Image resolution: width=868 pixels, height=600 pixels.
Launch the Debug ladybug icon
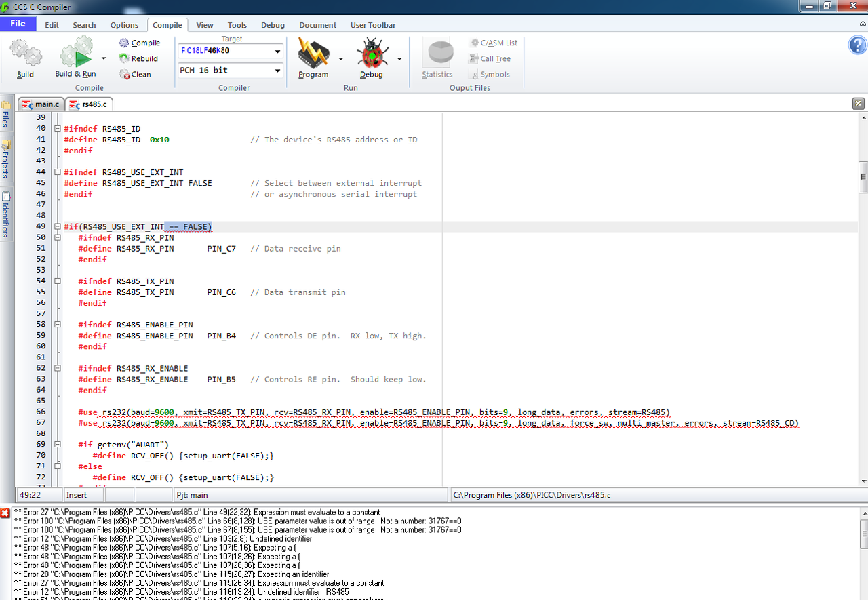pyautogui.click(x=372, y=53)
